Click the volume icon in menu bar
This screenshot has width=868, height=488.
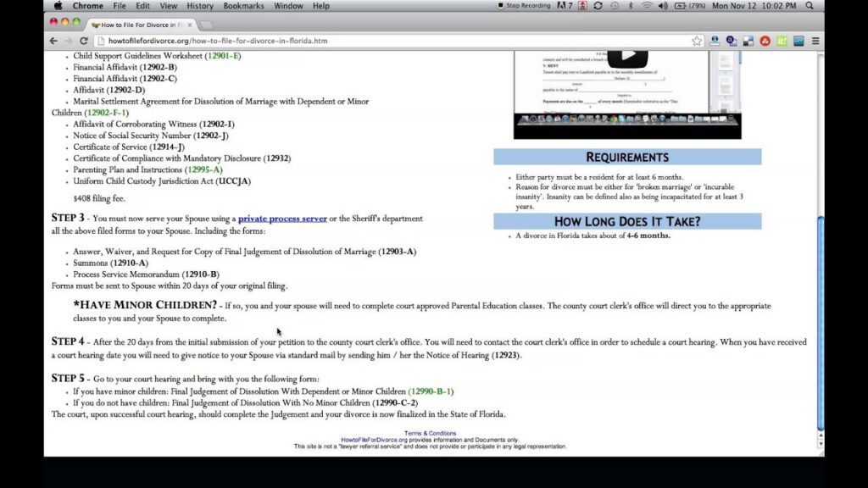[663, 6]
